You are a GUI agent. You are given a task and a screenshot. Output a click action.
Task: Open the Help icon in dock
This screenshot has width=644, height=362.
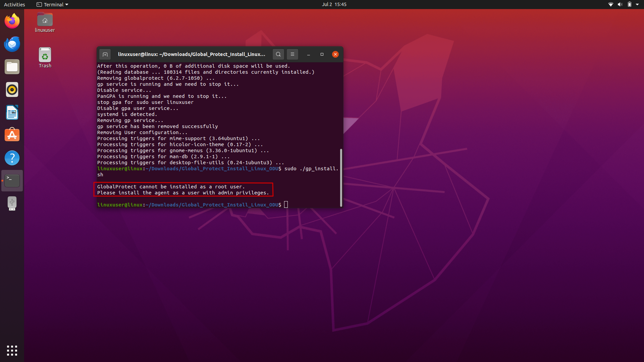tap(12, 158)
